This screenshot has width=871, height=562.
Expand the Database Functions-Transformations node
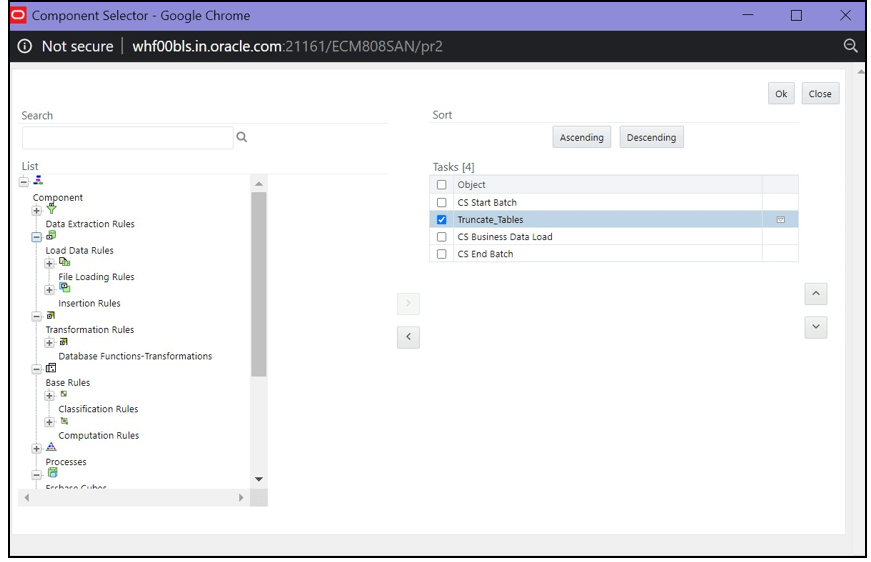click(x=49, y=343)
